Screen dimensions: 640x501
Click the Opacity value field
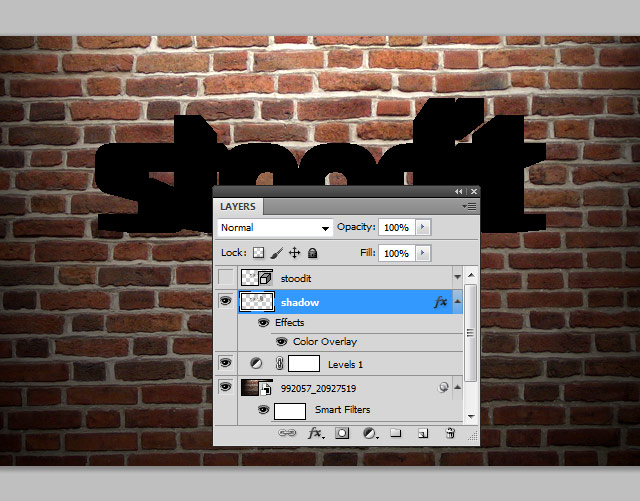397,227
